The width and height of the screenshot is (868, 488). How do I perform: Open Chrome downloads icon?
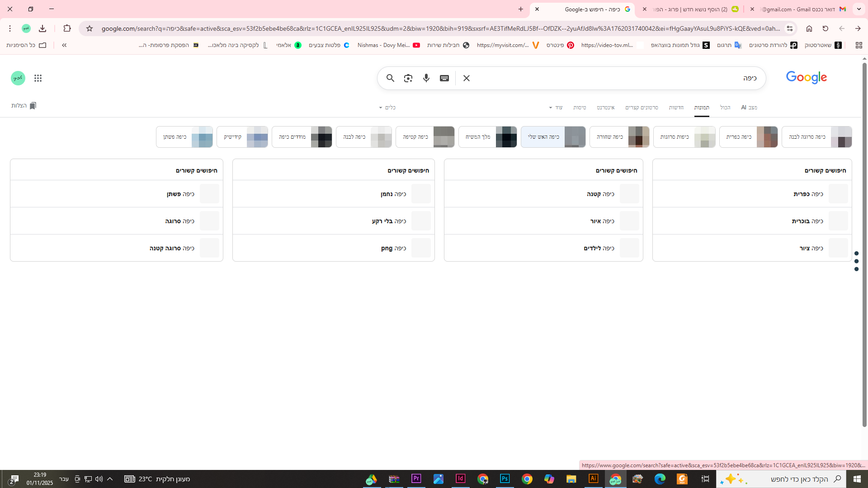(x=42, y=28)
